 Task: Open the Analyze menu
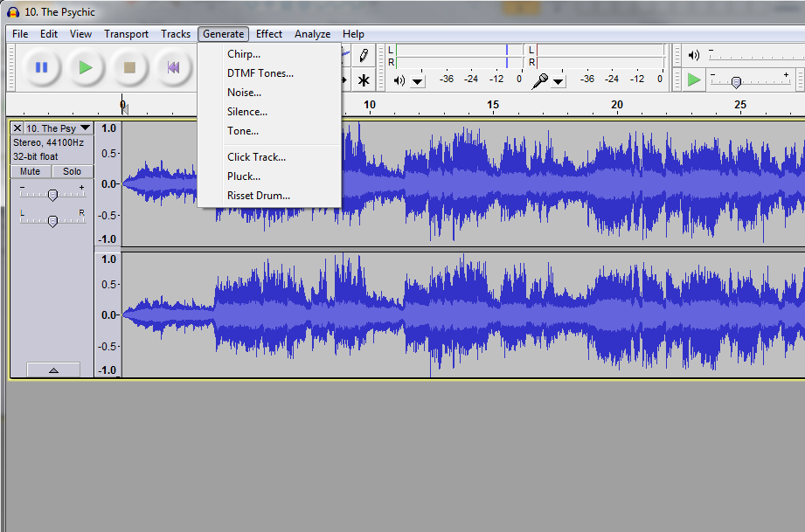[312, 34]
